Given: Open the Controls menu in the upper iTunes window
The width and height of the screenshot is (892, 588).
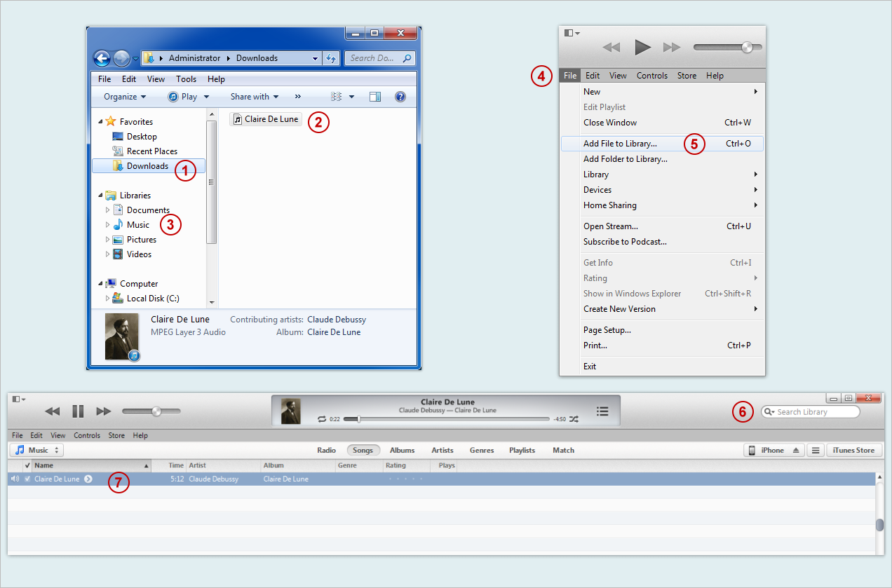Looking at the screenshot, I should (651, 76).
